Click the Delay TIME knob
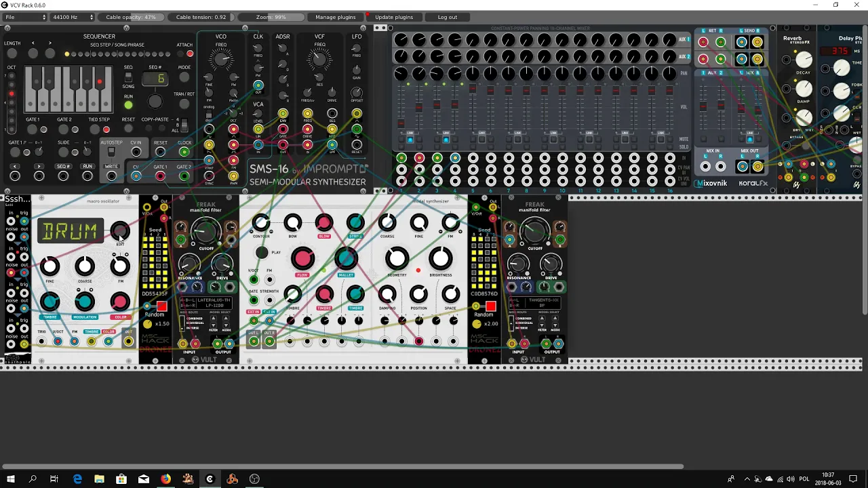The height and width of the screenshot is (488, 868). tap(842, 68)
